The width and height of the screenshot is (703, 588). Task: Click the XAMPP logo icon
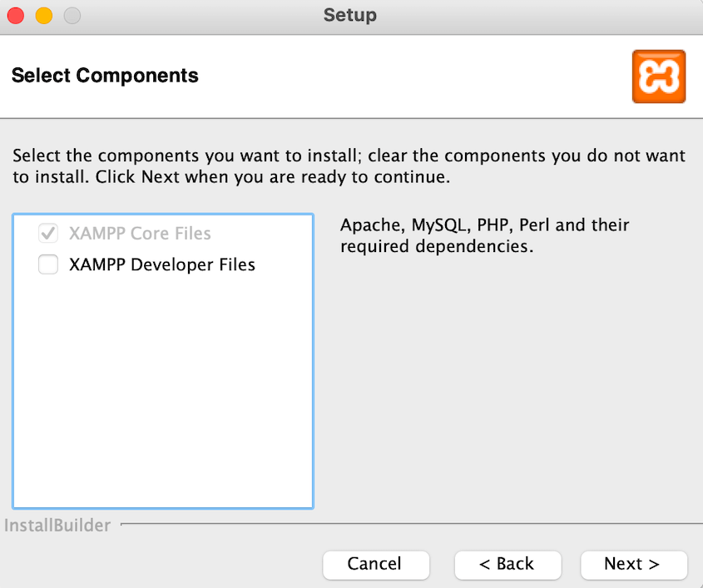click(659, 76)
